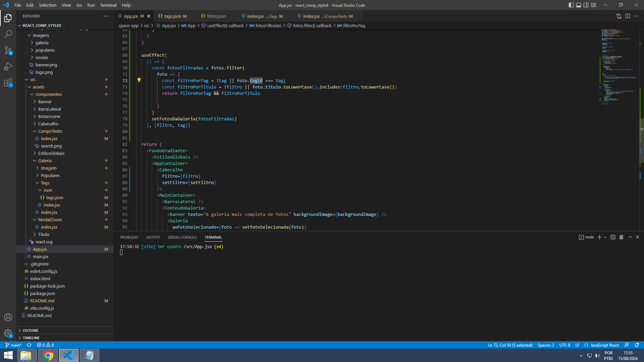Screen dimensions: 644x362
Task: Expand the OUTLINE section
Action: (65, 330)
